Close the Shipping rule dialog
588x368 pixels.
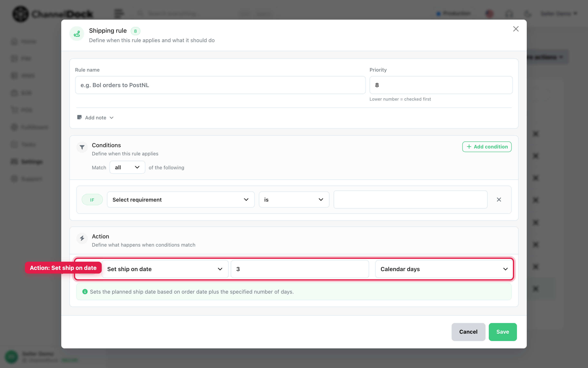coord(516,29)
